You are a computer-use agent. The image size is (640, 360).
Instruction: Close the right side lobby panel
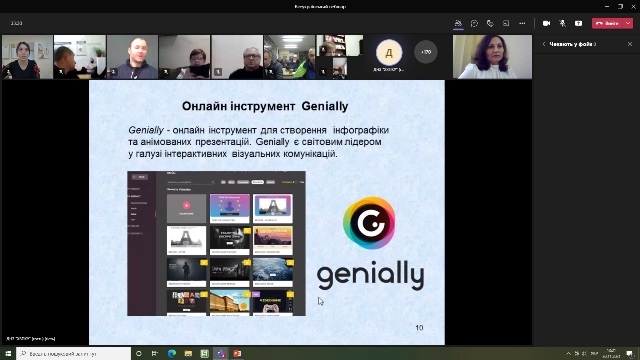point(630,44)
